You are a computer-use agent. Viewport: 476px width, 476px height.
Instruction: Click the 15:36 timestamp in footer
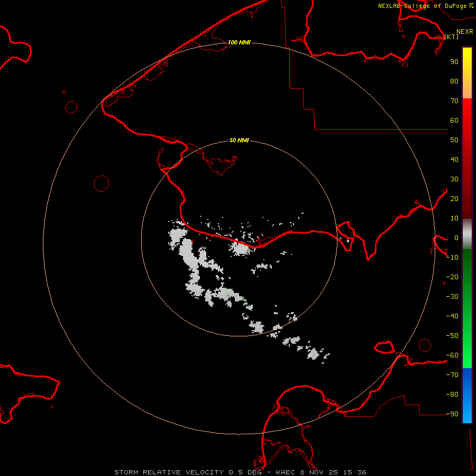click(355, 472)
